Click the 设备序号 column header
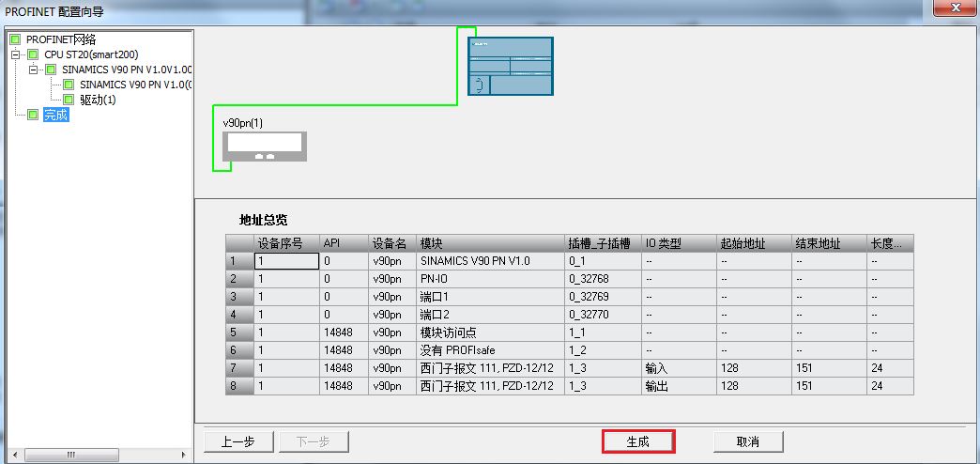 coord(286,243)
